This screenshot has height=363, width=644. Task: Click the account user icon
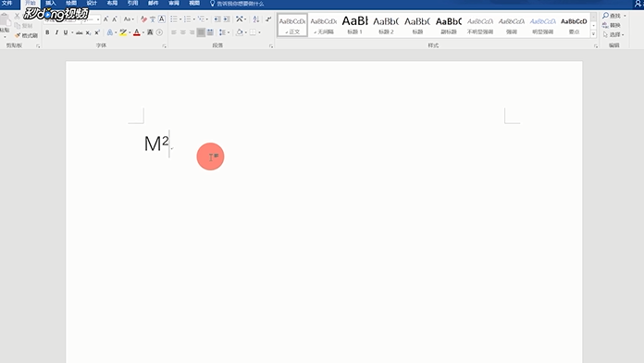point(638,4)
